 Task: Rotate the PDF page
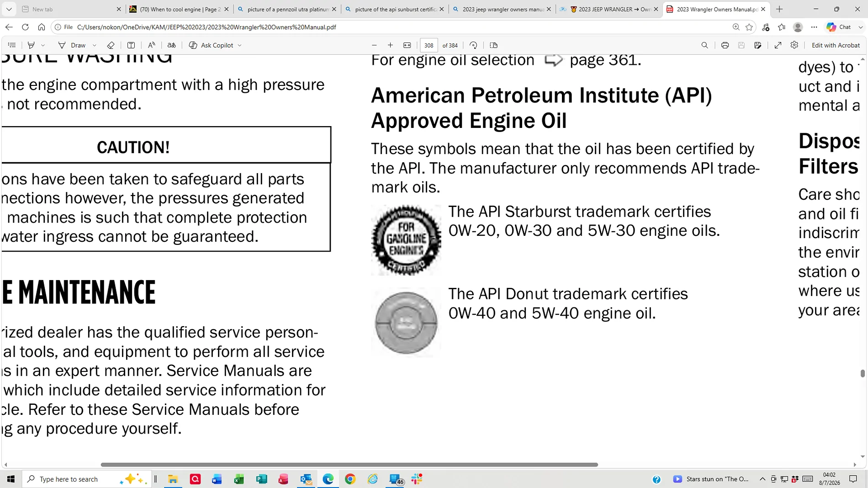point(473,45)
